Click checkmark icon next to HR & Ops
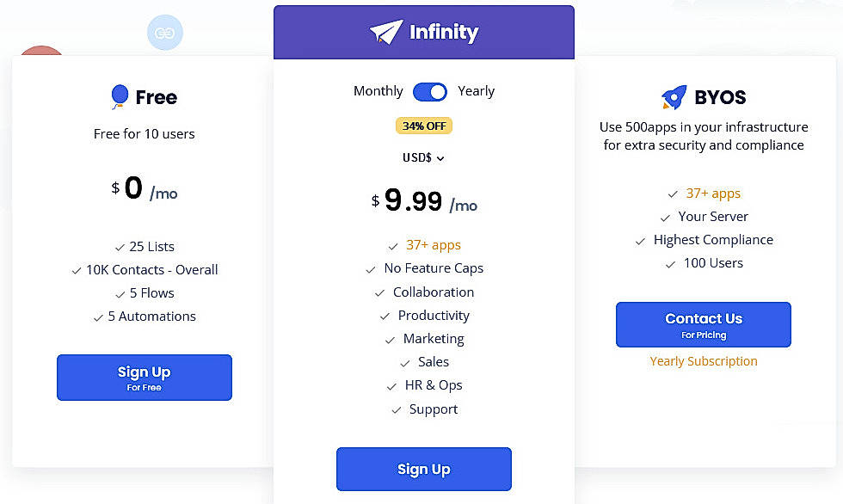Viewport: 843px width, 504px height. [x=391, y=386]
